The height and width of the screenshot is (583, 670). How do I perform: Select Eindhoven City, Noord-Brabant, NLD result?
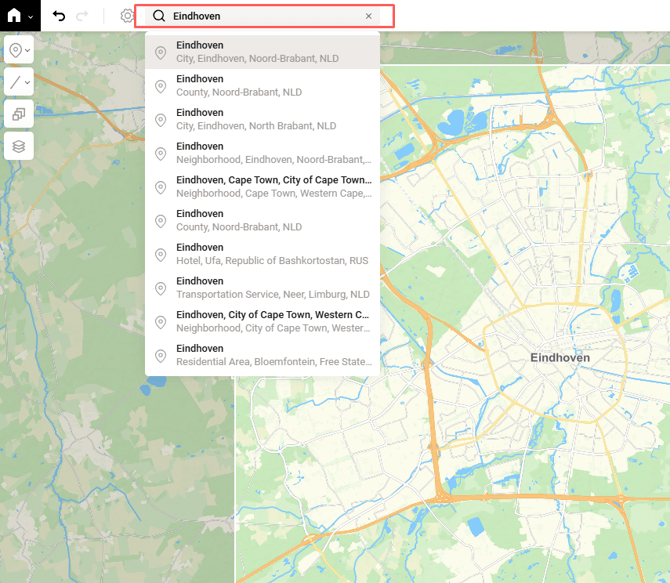point(262,52)
